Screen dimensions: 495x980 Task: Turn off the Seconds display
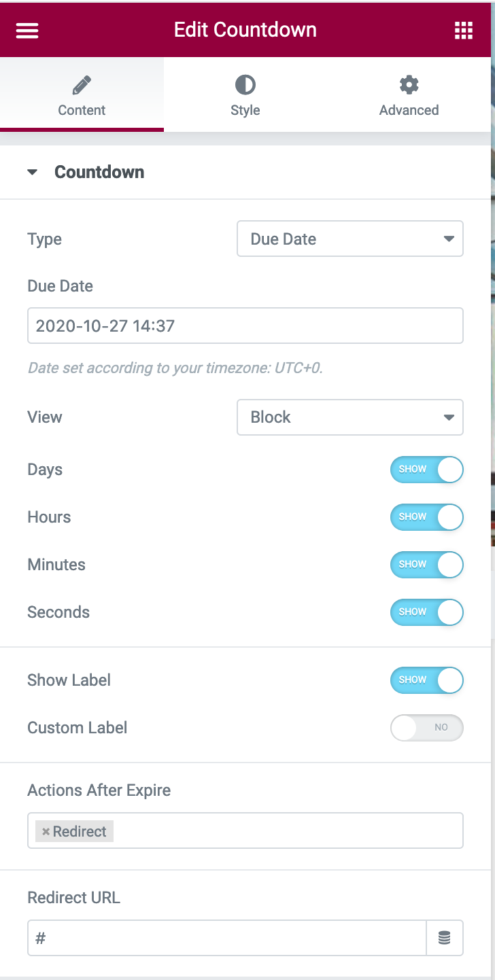click(426, 612)
